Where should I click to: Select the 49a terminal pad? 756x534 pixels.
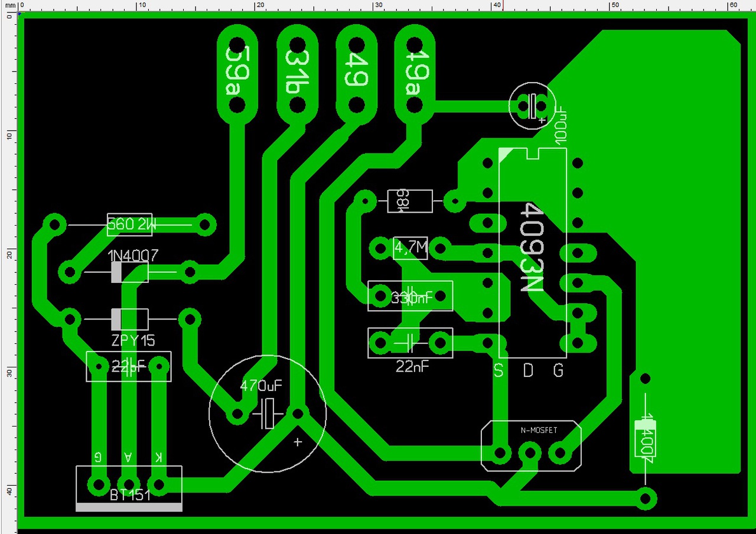click(415, 74)
